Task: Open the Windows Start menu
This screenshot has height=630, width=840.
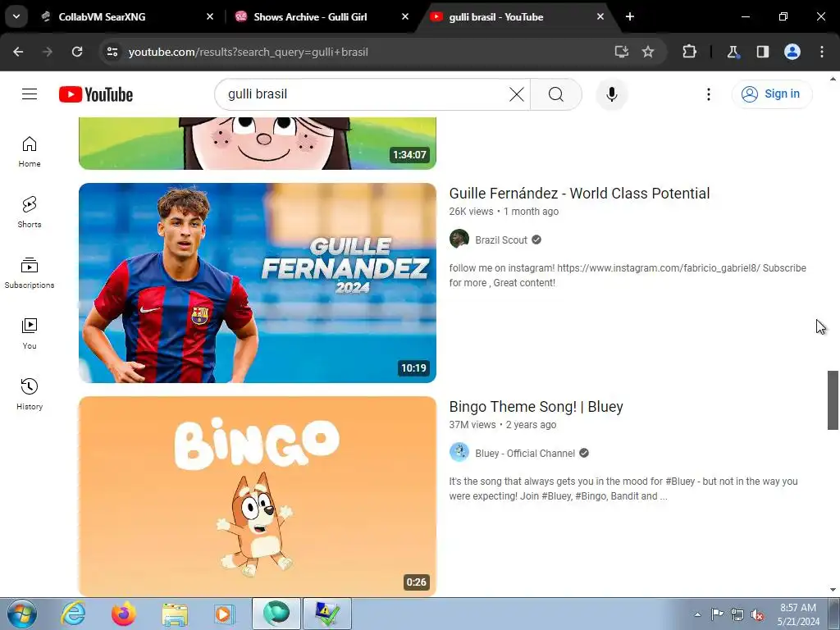Action: coord(22,614)
